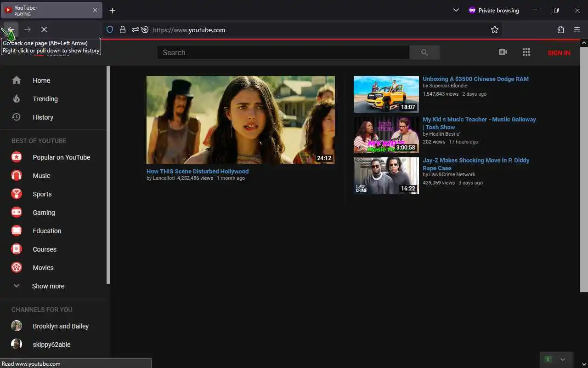Expand the list all tabs dropdown arrow

click(x=456, y=10)
